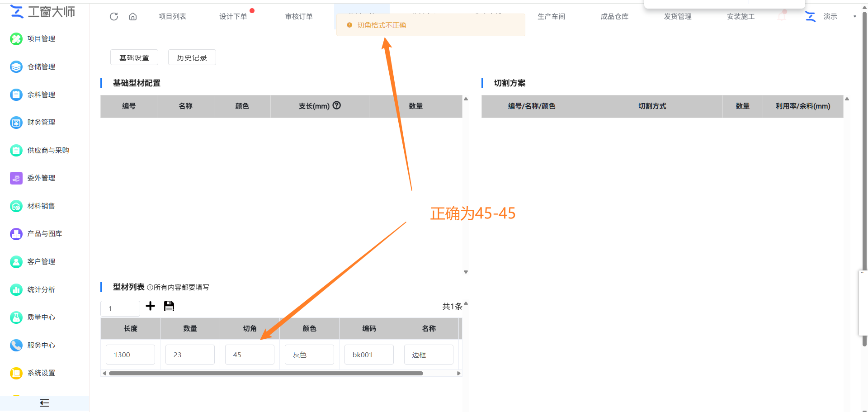Screen dimensions: 868x412
Task: Add a profile row with plus icon
Action: click(151, 306)
